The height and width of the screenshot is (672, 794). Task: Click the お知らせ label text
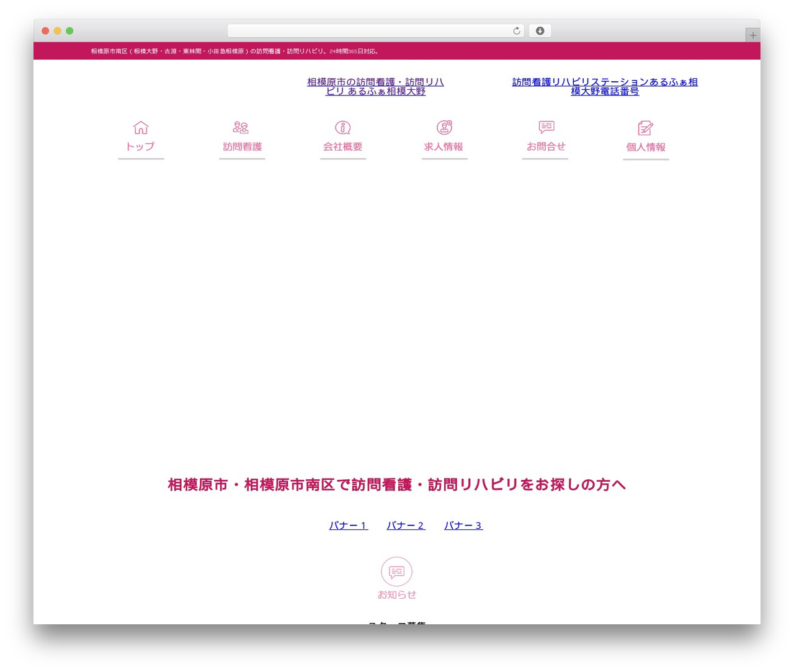pos(397,595)
